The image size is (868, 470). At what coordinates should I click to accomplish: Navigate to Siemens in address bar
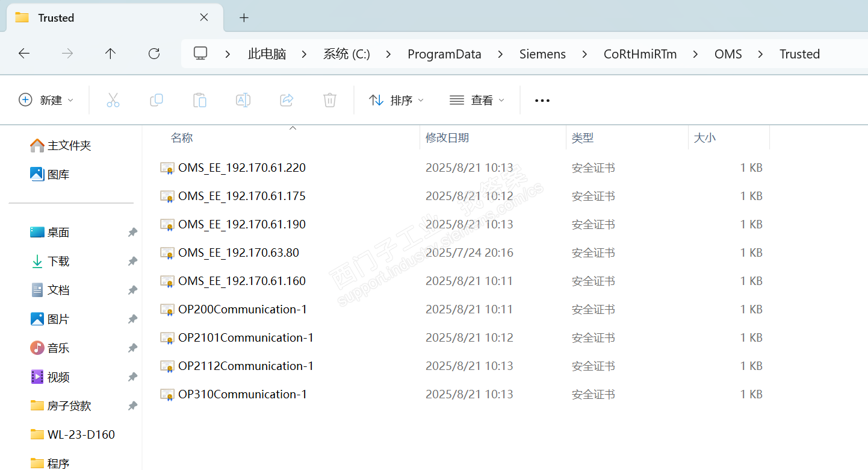click(542, 54)
